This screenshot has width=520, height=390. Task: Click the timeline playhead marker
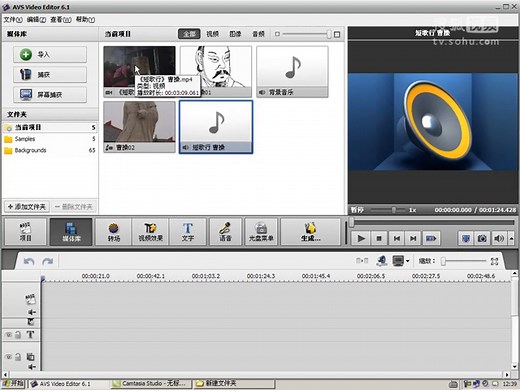pyautogui.click(x=43, y=279)
